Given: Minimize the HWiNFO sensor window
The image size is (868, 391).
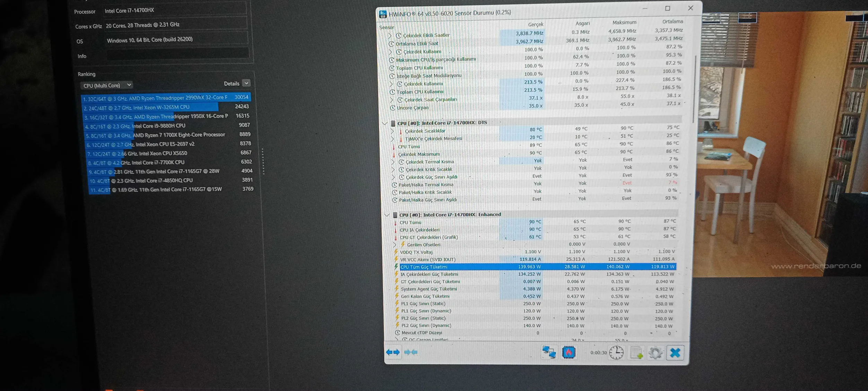Looking at the screenshot, I should point(645,8).
